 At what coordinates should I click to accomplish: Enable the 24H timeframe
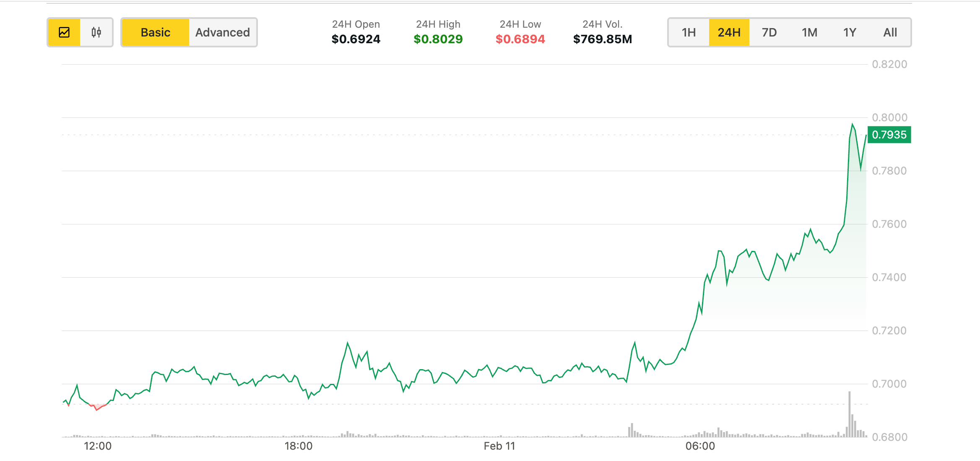point(728,32)
